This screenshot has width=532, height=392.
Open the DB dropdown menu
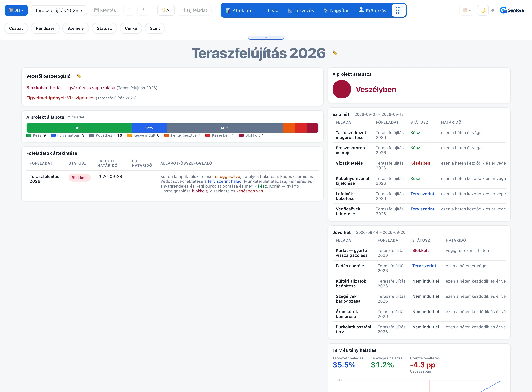tap(16, 10)
